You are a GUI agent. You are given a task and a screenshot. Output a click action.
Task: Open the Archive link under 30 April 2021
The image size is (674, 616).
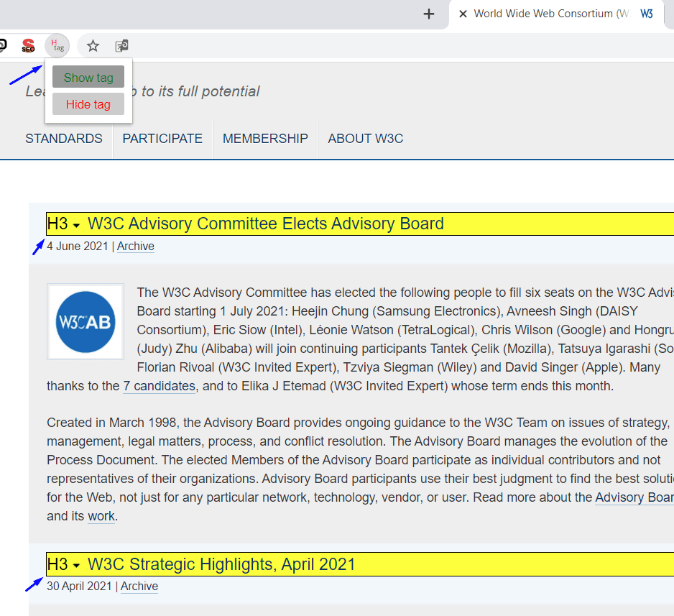tap(139, 587)
